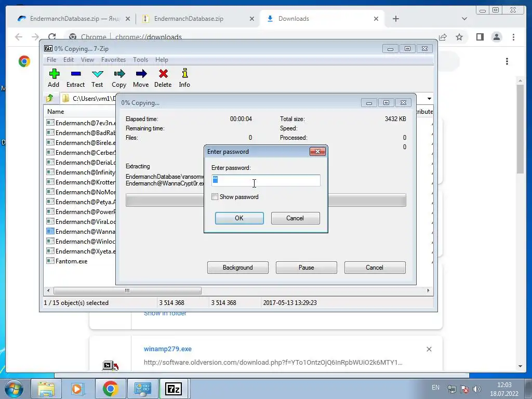Open the Chrome tab search chevron

pos(464,19)
